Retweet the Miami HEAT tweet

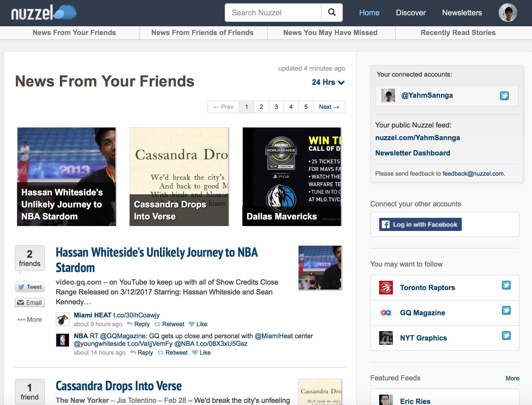click(x=169, y=324)
